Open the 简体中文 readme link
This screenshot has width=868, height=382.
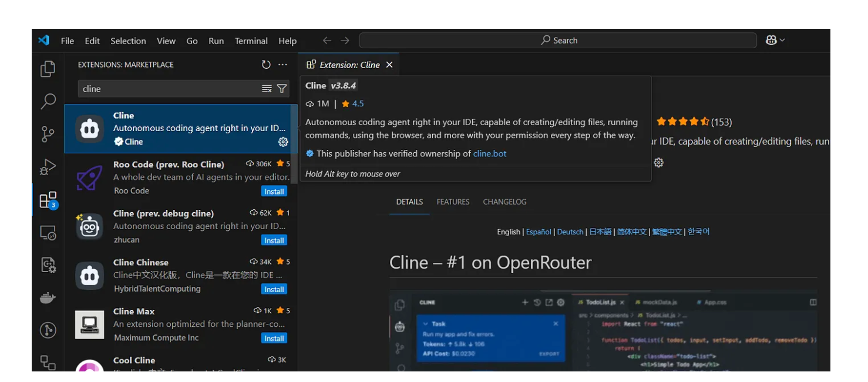(x=632, y=232)
